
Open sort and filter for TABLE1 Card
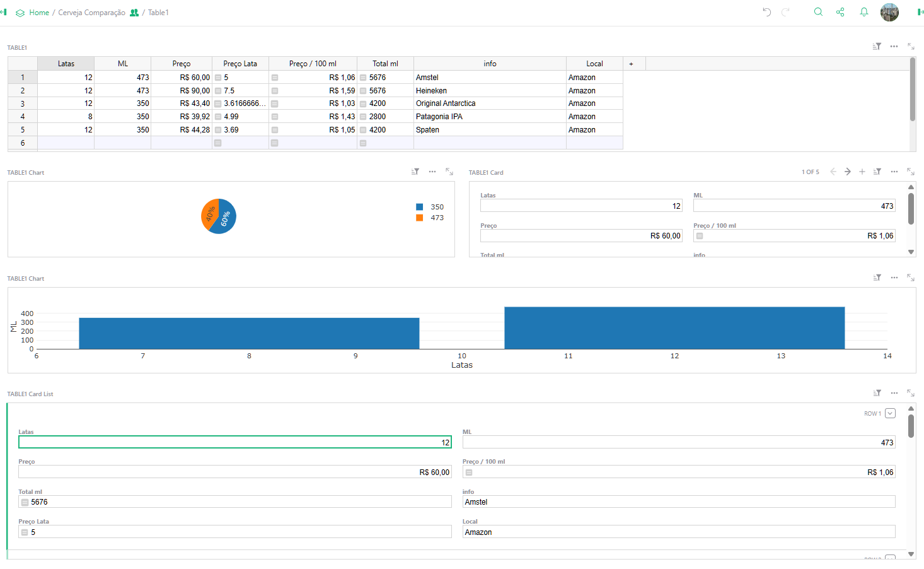pos(877,172)
